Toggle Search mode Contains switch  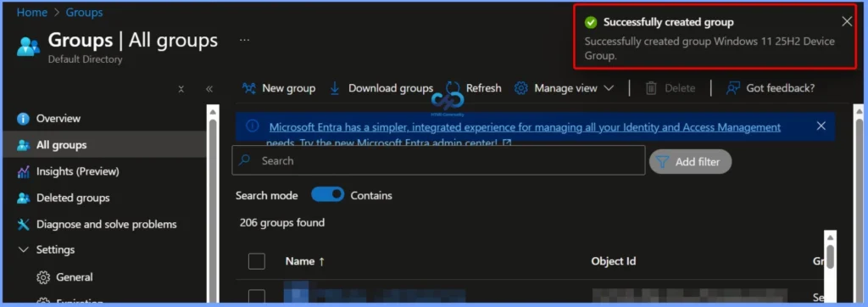[328, 195]
